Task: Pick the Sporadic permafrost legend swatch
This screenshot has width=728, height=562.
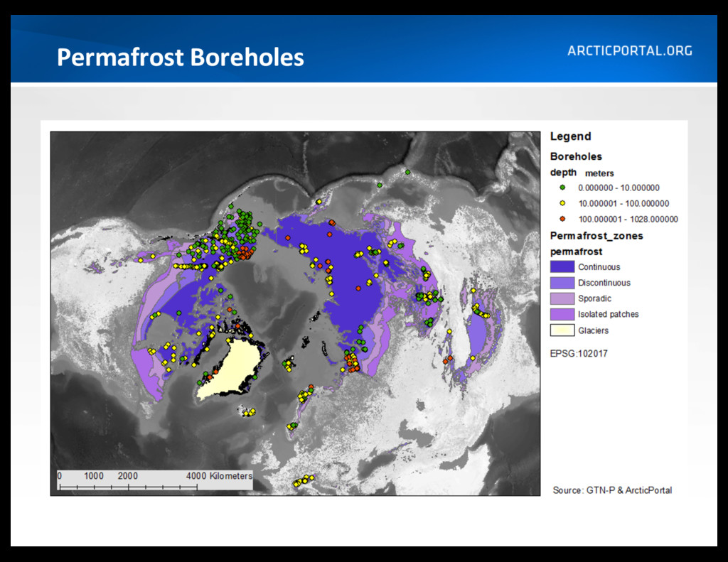Action: tap(562, 298)
